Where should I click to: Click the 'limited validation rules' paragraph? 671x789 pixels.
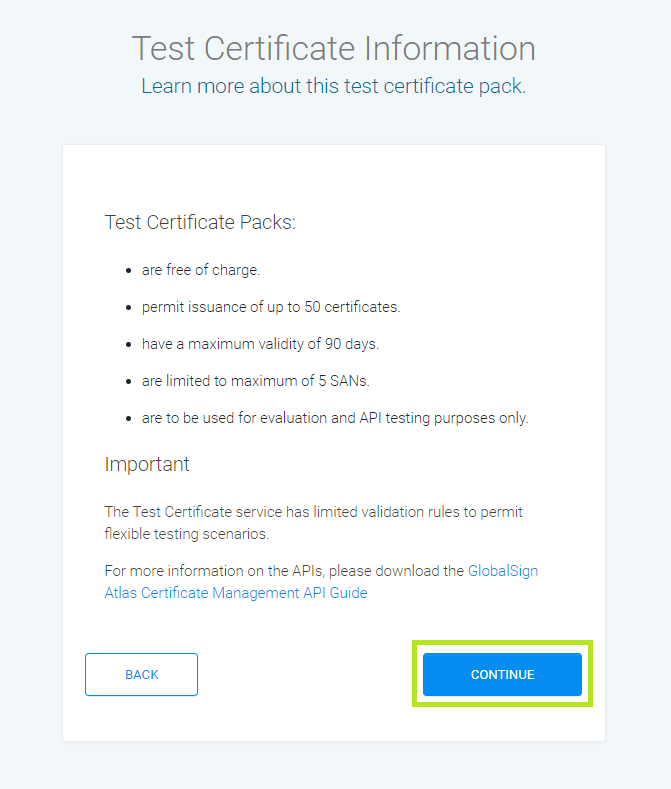pyautogui.click(x=313, y=512)
